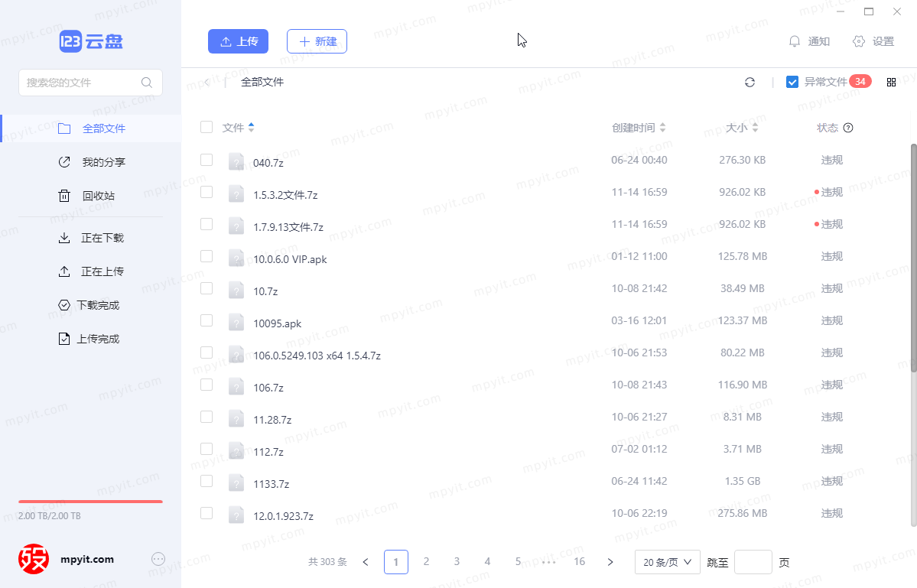The image size is (917, 588).
Task: Check the box for 106.0.5249.103 x64 1.5.4.7z
Action: 206,352
